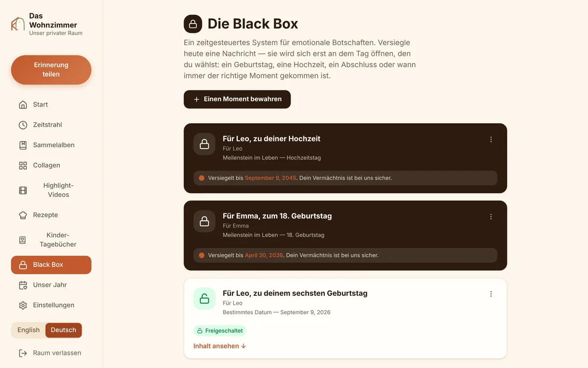Select Black Box in the sidebar
Screen dimensions: 588x368
[51, 265]
